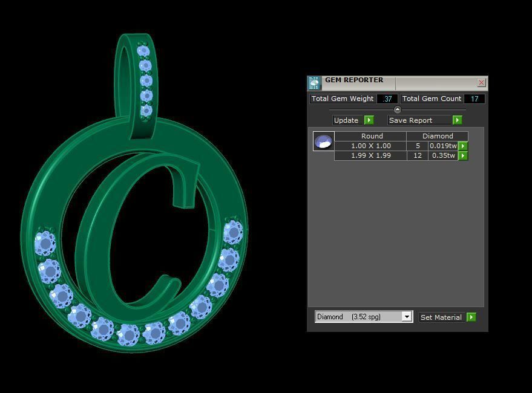Click the Round column header
This screenshot has height=393, width=532.
(x=370, y=136)
